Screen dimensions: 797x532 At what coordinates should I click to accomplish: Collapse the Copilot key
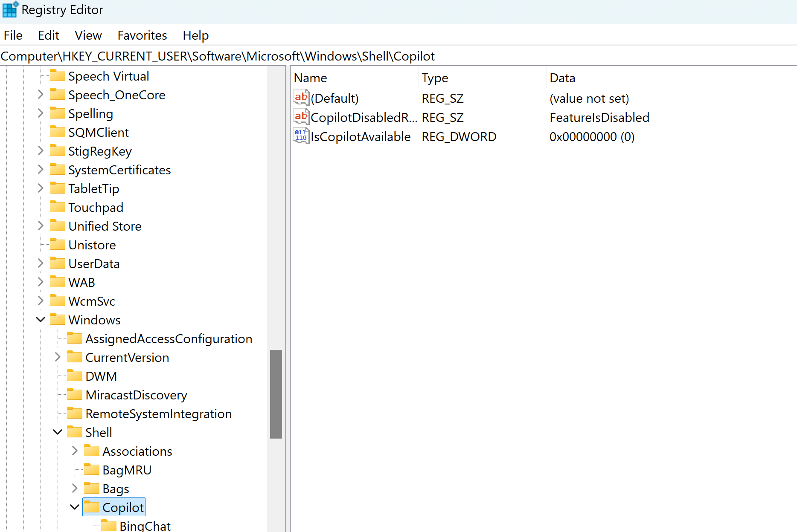point(75,507)
